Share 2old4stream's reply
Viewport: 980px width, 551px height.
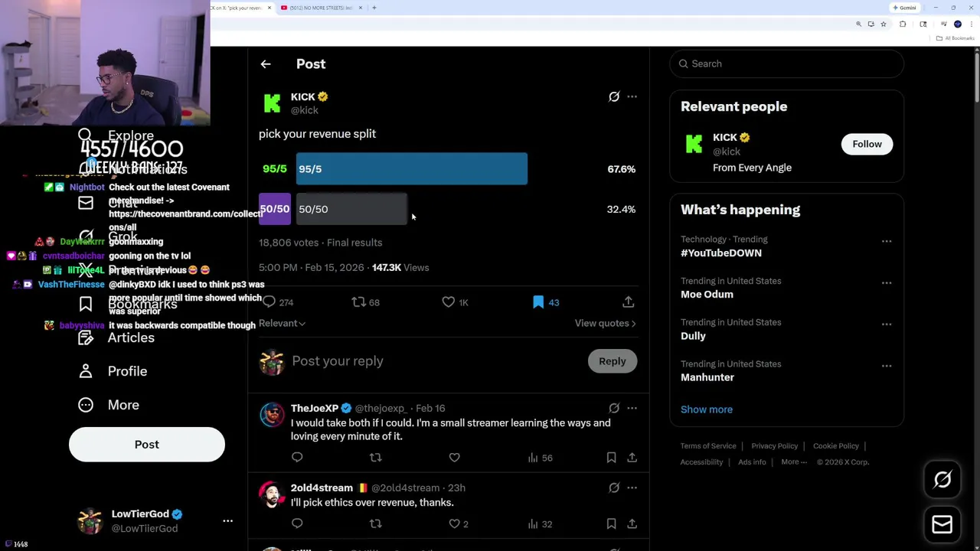[x=632, y=523]
